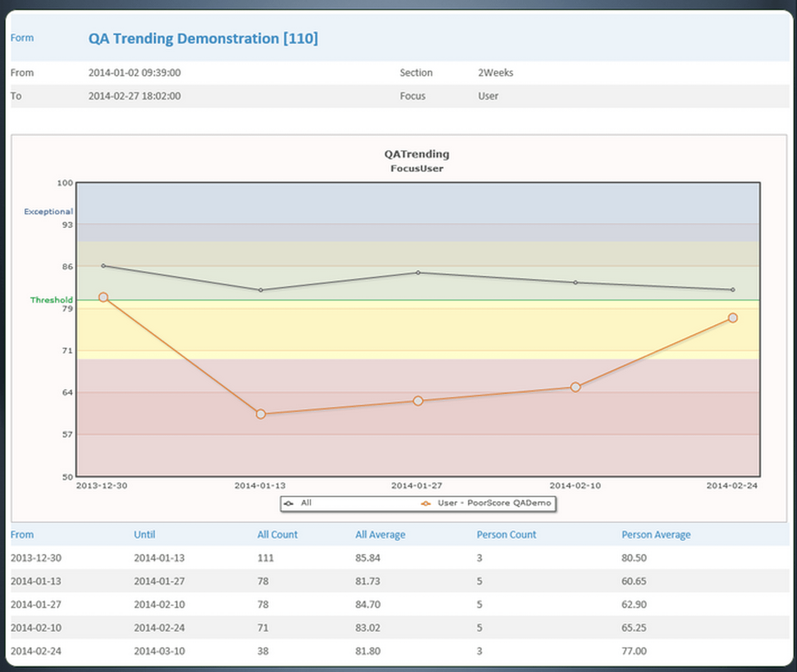The width and height of the screenshot is (797, 672).
Task: Click the User - PoorScore QADemo legend entry
Action: 494,503
